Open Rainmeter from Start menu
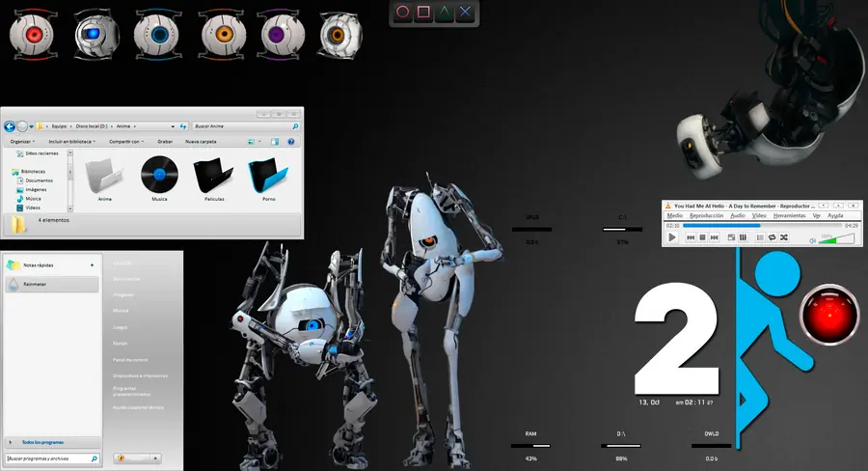Screen dimensions: 868x471 52,285
